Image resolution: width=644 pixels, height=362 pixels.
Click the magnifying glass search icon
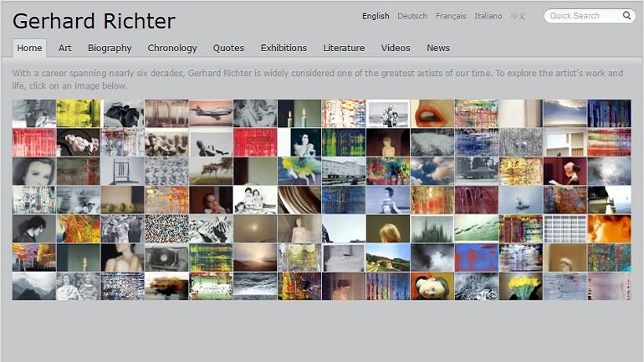click(626, 16)
